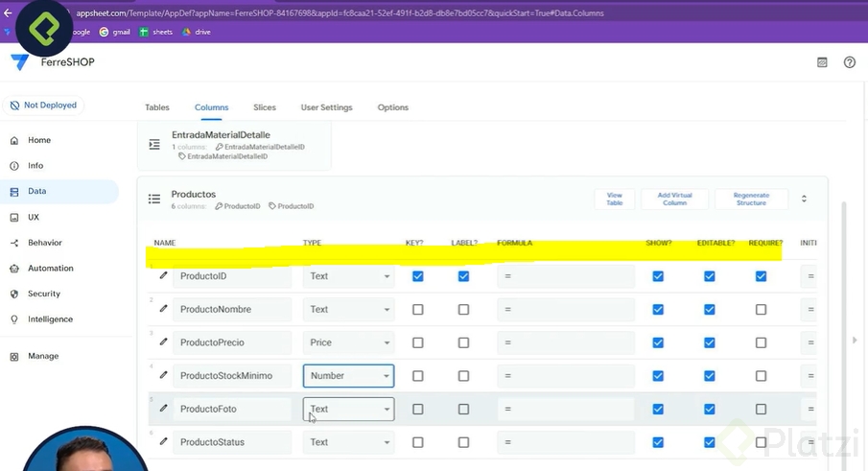
Task: Open the type dropdown for ProductoStockMinimo
Action: point(348,376)
